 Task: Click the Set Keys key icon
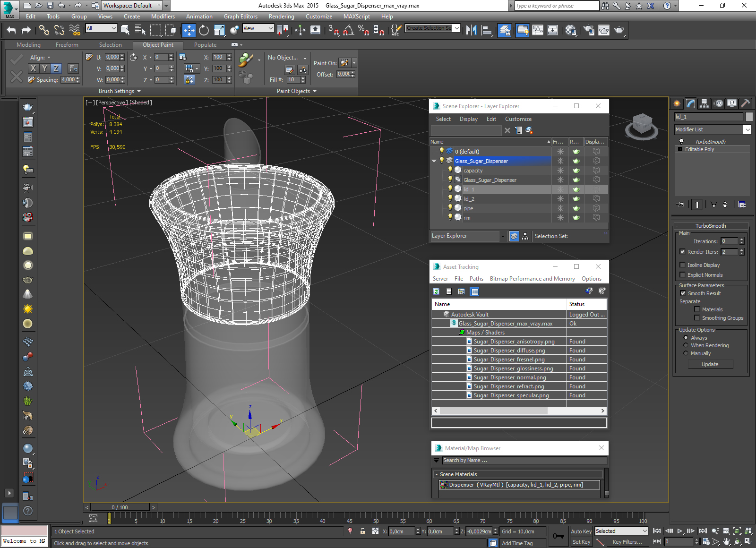[558, 536]
